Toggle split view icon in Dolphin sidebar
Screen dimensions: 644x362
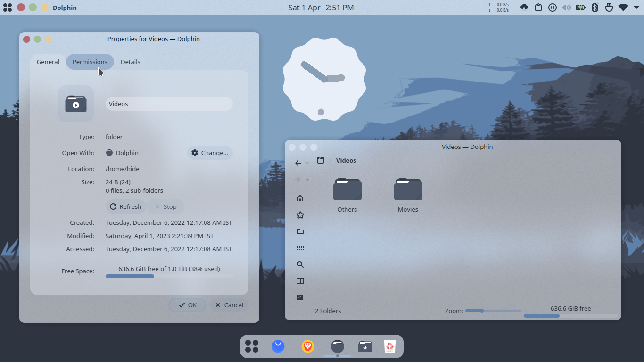pos(300,281)
